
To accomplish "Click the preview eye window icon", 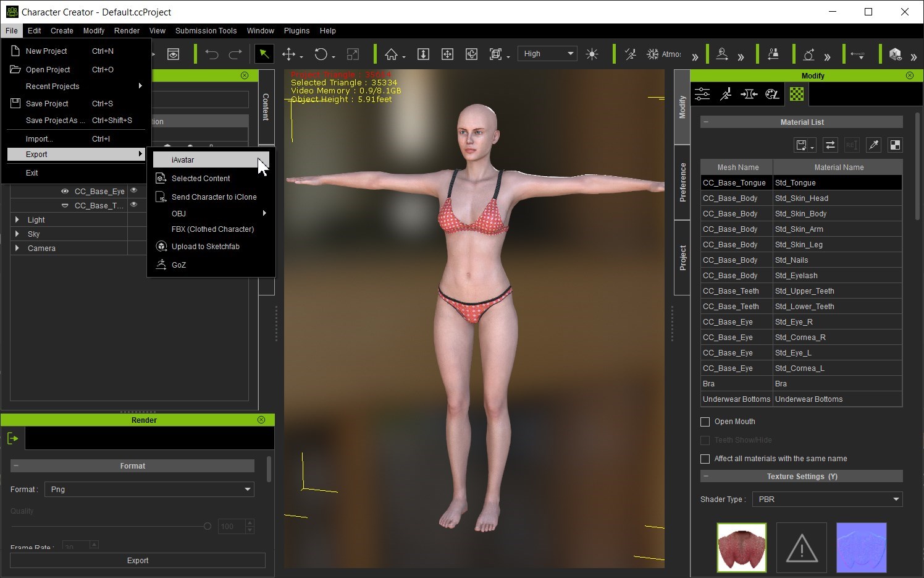I will coord(174,54).
